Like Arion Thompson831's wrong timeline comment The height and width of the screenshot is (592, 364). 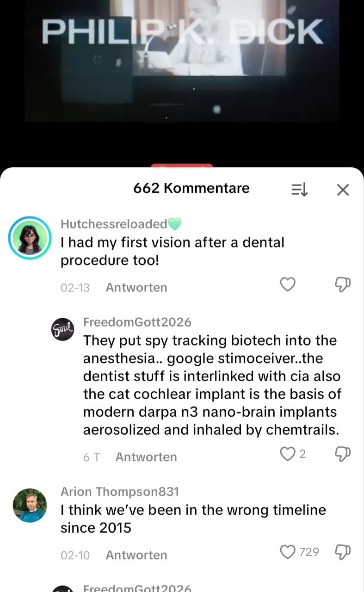(288, 552)
